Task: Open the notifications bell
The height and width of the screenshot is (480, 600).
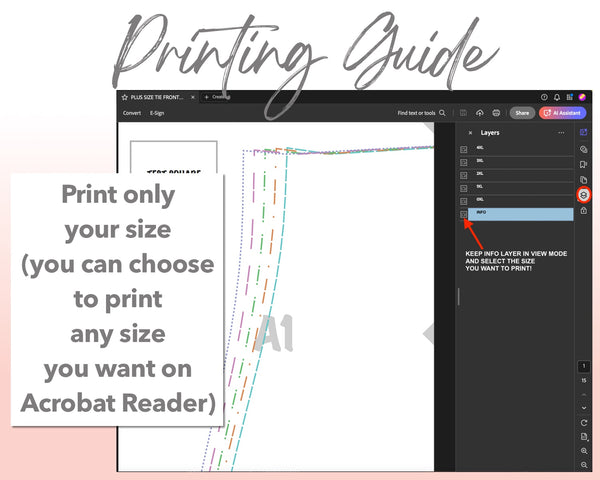Action: tap(558, 97)
